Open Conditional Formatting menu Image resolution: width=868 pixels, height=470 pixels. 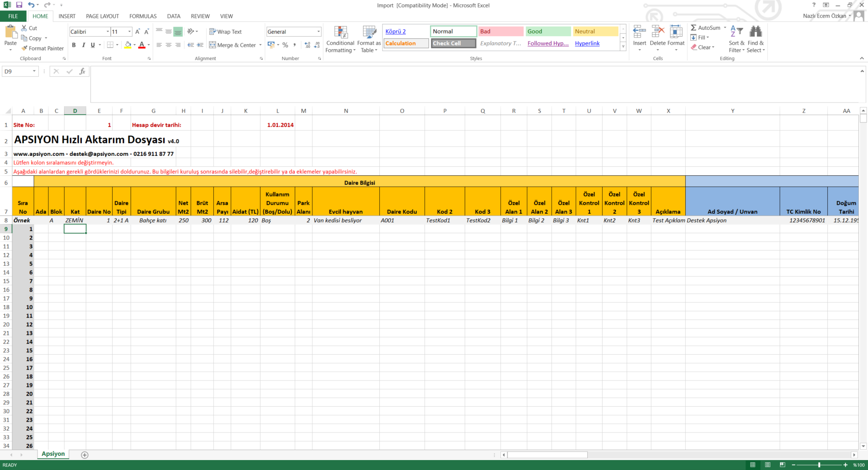[340, 39]
